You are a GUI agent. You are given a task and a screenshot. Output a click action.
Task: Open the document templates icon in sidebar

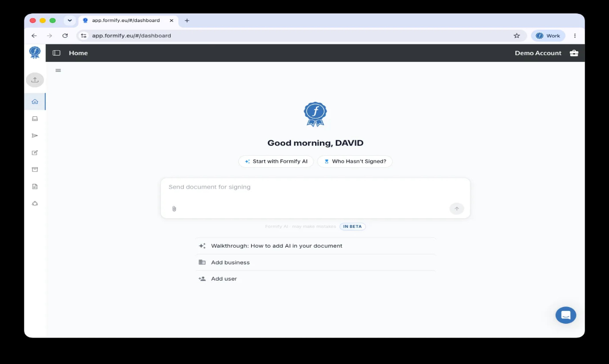(35, 186)
